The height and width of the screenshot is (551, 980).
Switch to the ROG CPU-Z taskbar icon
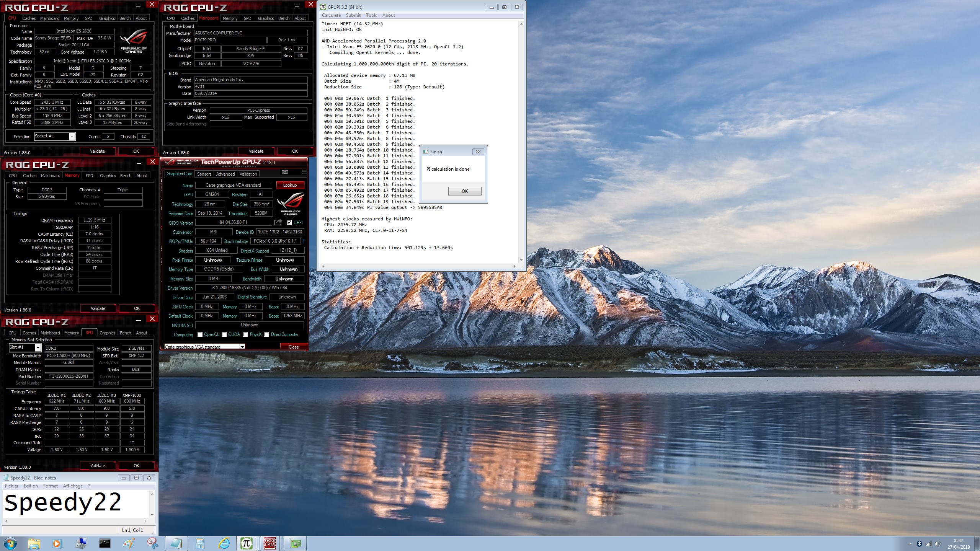pyautogui.click(x=270, y=543)
